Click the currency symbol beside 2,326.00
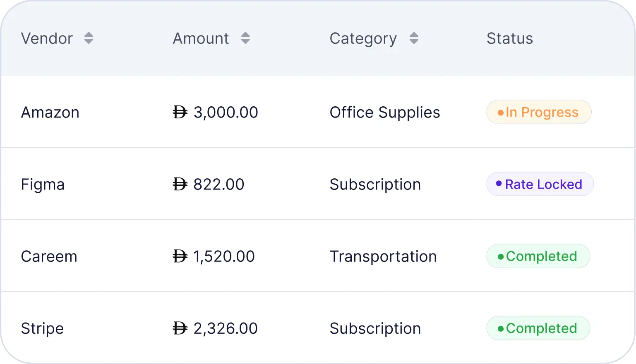Image resolution: width=636 pixels, height=364 pixels. 180,328
